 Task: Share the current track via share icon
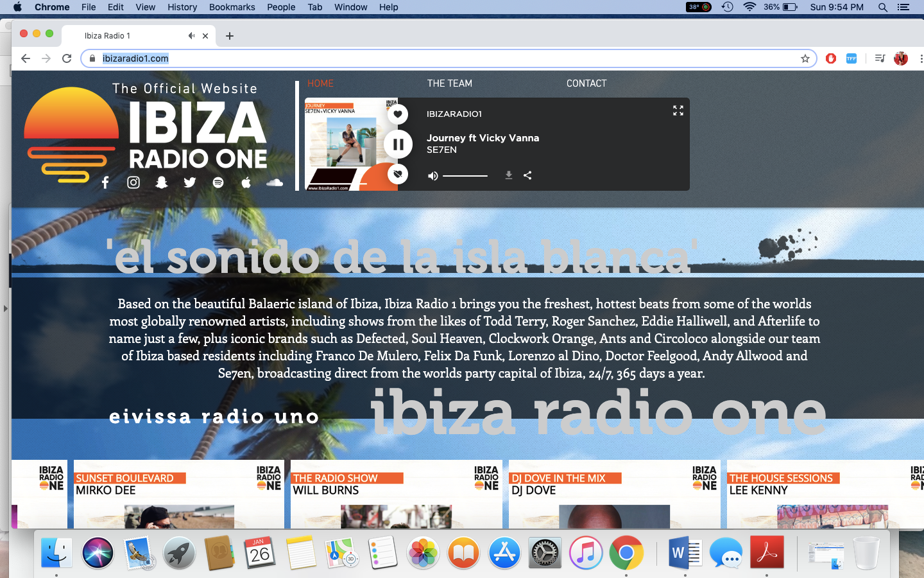pos(527,175)
